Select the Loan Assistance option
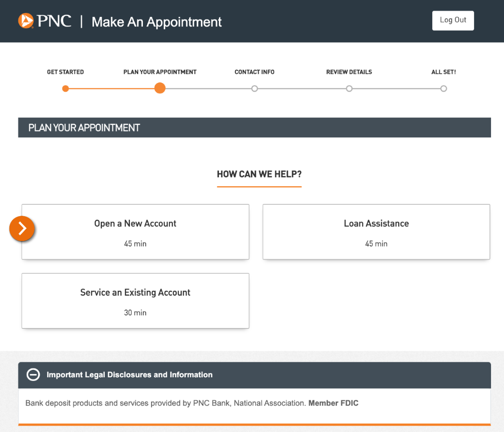Viewport: 504px width, 432px height. [x=376, y=232]
